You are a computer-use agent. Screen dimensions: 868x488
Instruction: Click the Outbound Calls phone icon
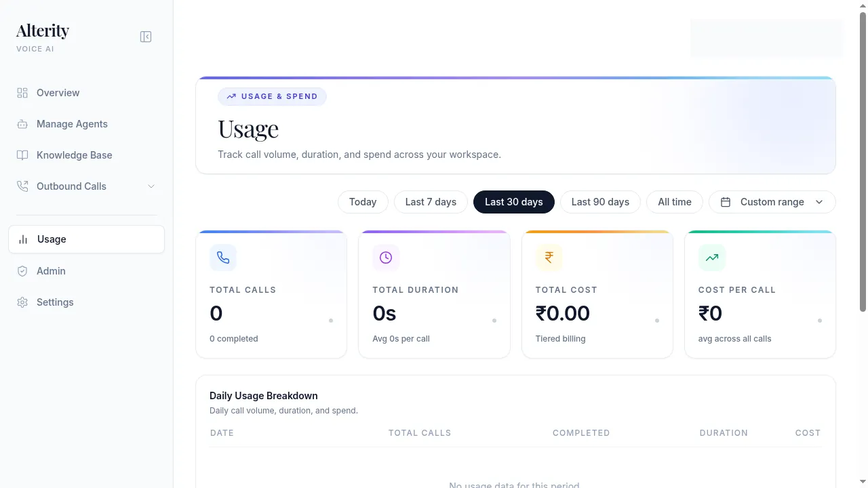click(x=22, y=186)
